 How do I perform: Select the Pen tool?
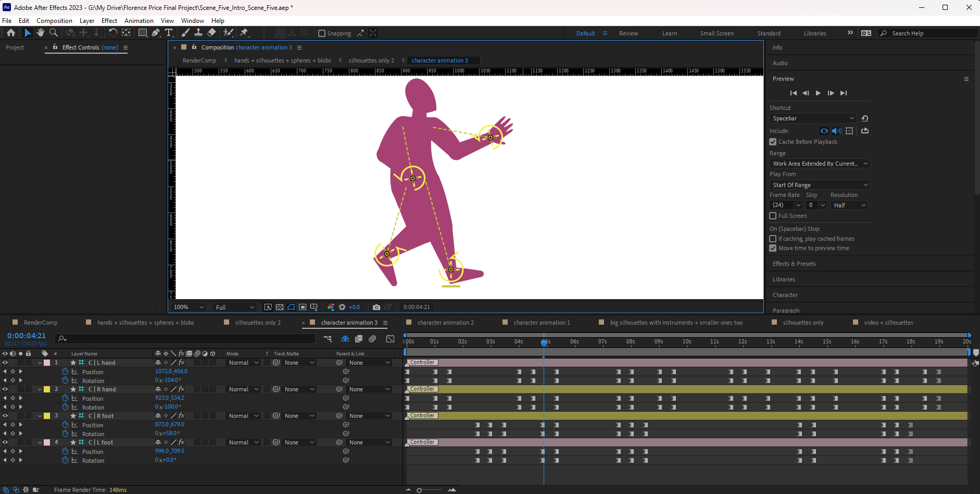click(156, 33)
